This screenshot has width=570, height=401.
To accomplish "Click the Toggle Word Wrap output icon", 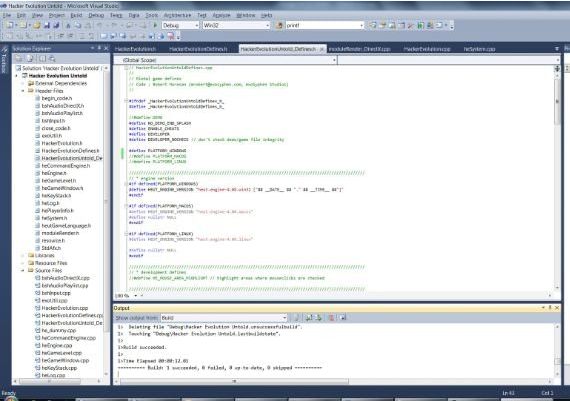I will (342, 318).
